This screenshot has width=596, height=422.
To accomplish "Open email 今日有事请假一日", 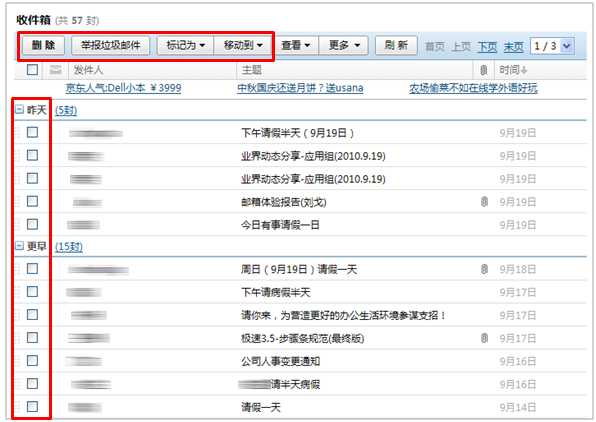I will 280,225.
